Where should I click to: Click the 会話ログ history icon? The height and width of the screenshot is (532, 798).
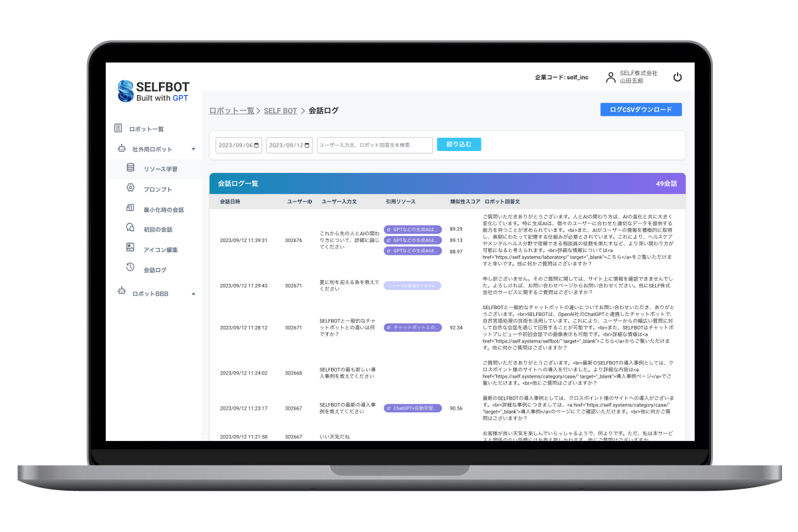tap(130, 268)
